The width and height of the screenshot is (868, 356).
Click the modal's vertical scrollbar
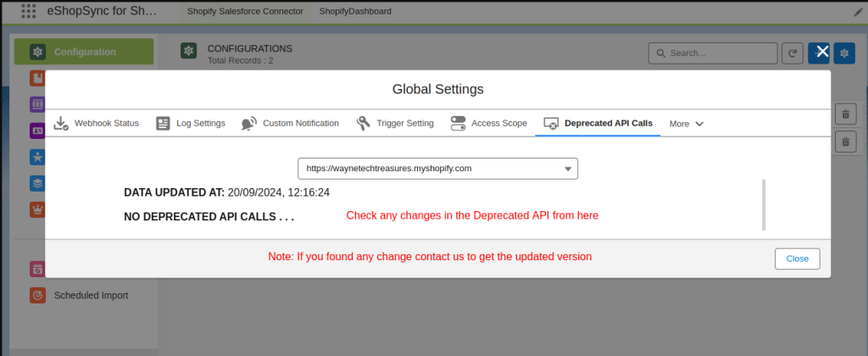(x=764, y=204)
